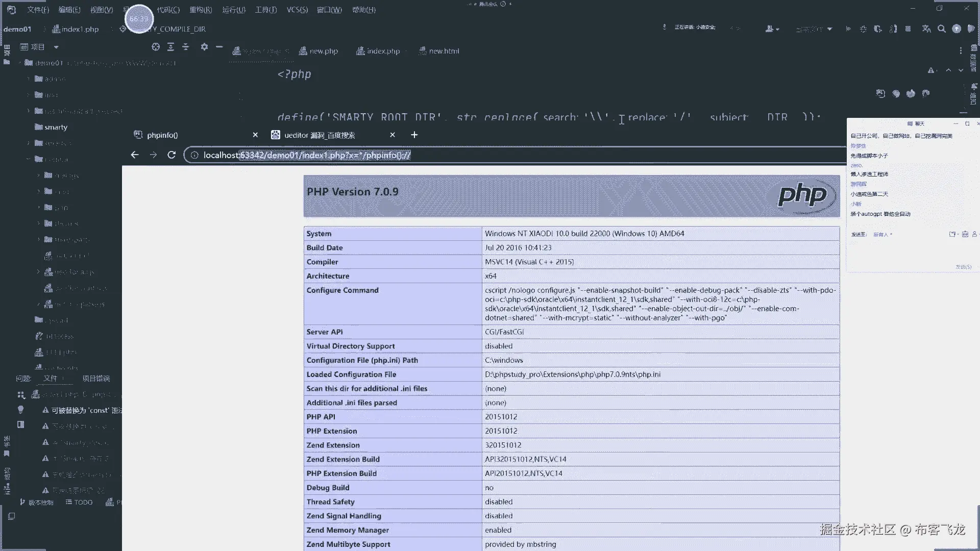The height and width of the screenshot is (551, 980).
Task: Click the expand all icon in project panel
Action: 170,47
